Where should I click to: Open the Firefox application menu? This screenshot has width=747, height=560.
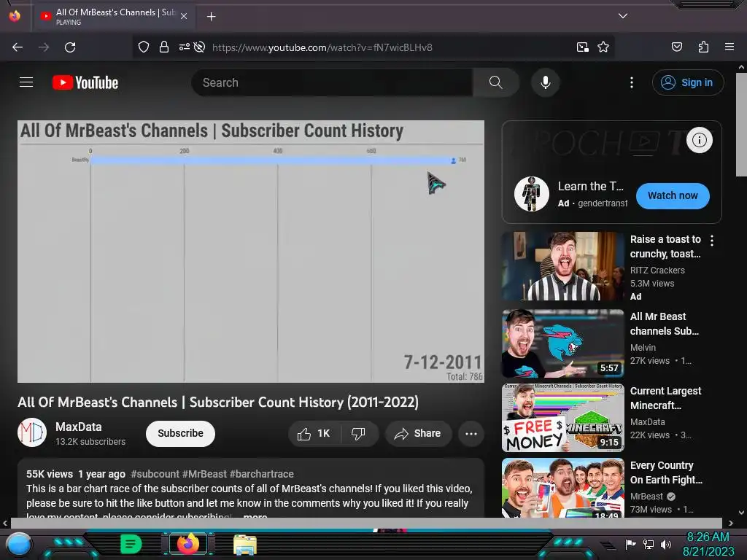tap(729, 47)
